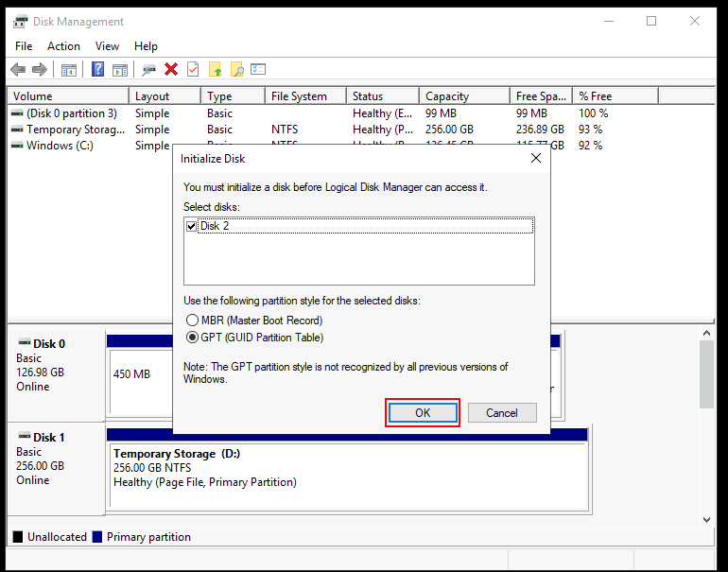Uncheck the Disk 2 checkbox
Image resolution: width=728 pixels, height=572 pixels.
pyautogui.click(x=192, y=226)
